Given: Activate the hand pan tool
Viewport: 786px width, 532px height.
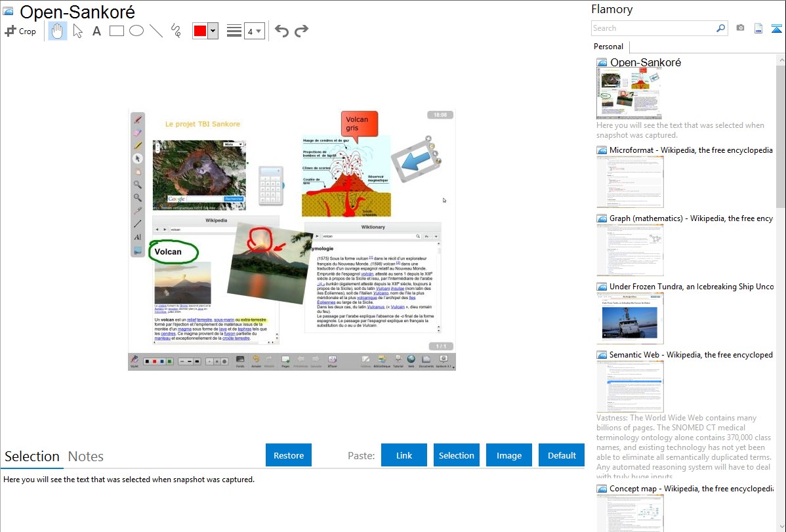Looking at the screenshot, I should (x=57, y=31).
